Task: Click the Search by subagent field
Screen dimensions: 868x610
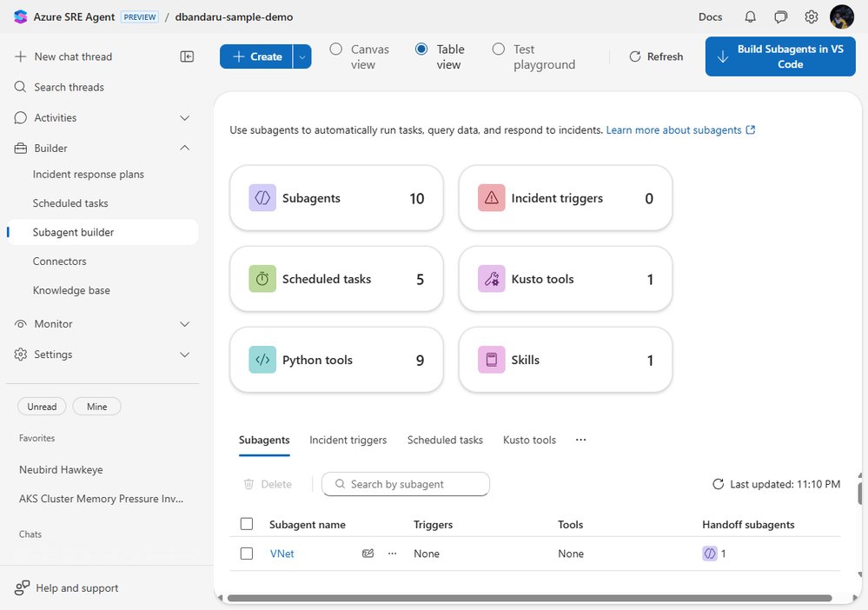Action: click(405, 484)
